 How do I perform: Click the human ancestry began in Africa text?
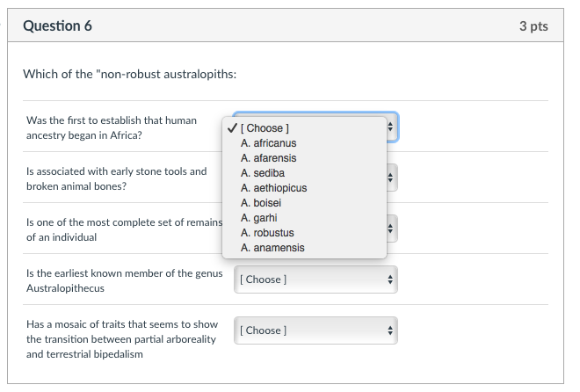(112, 127)
